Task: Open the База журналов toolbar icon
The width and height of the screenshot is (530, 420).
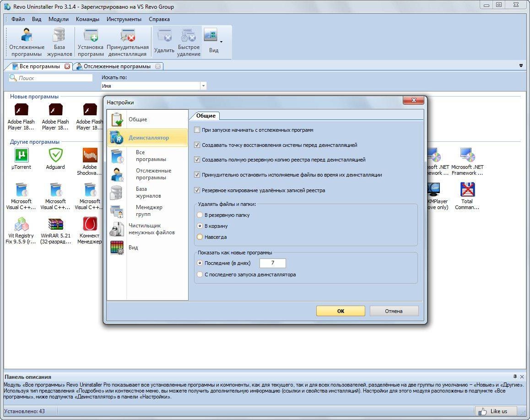Action: coord(59,42)
